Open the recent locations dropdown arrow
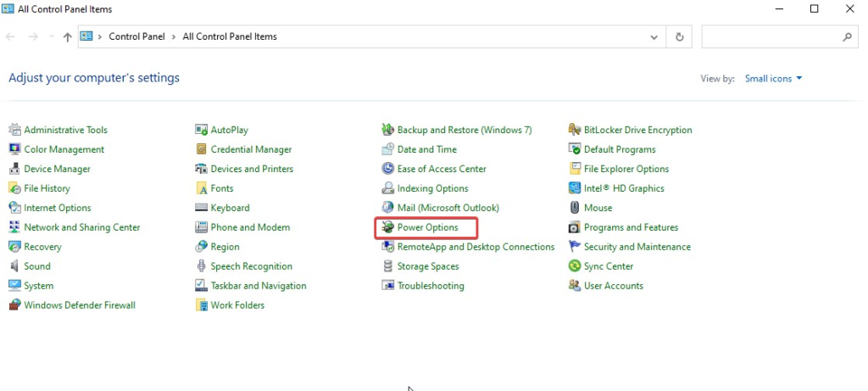The image size is (868, 391). pyautogui.click(x=52, y=37)
